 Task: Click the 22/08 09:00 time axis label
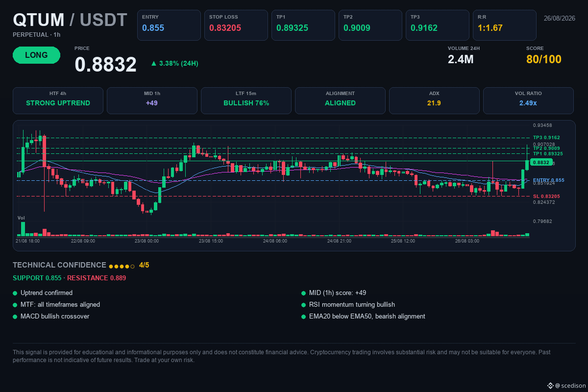point(83,241)
